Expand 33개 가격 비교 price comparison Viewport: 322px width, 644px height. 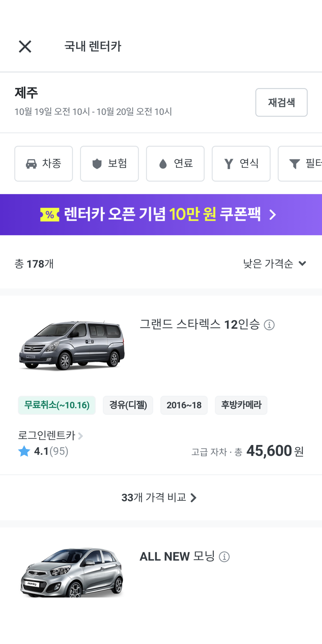tap(159, 498)
